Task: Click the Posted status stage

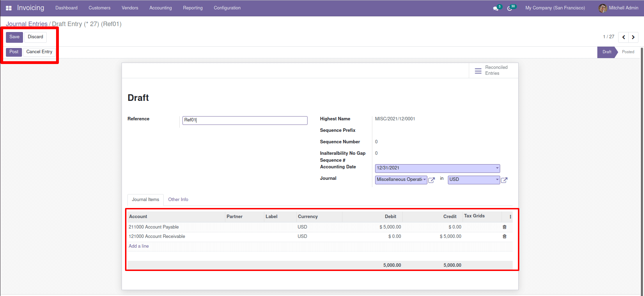Action: [x=628, y=52]
